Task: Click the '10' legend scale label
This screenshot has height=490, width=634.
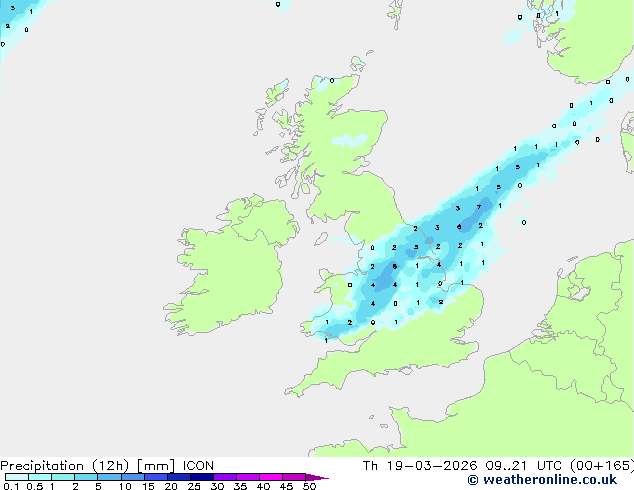Action: point(125,486)
